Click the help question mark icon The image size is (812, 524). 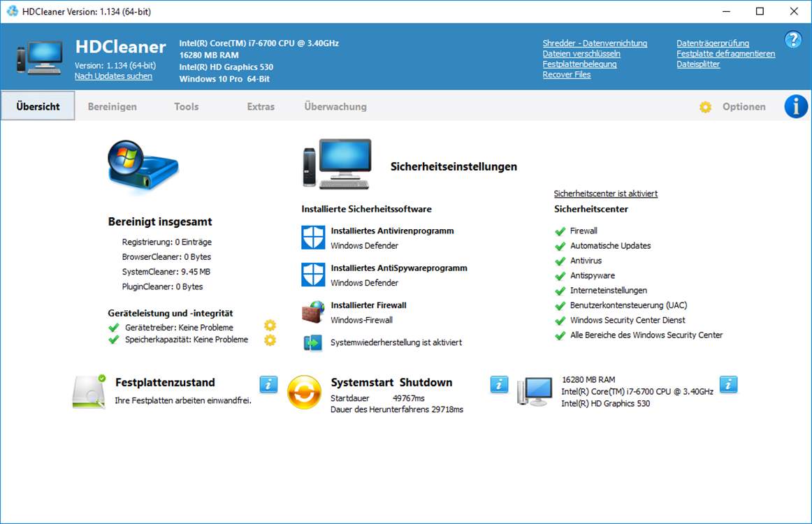pos(793,39)
